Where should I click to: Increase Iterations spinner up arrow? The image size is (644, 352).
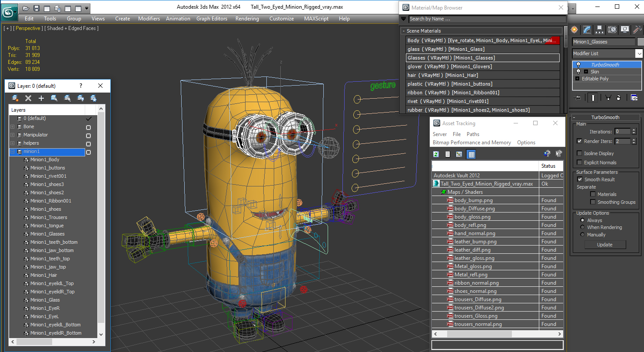pos(634,130)
